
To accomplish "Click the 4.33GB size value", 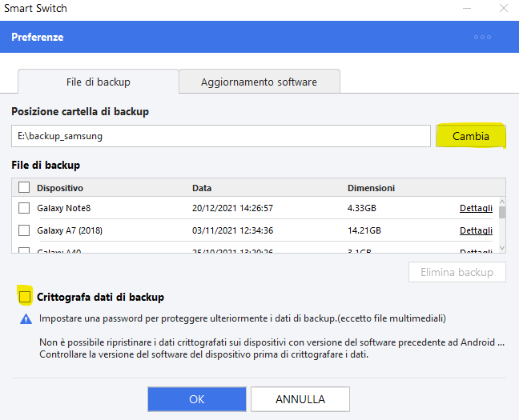I will coord(362,208).
